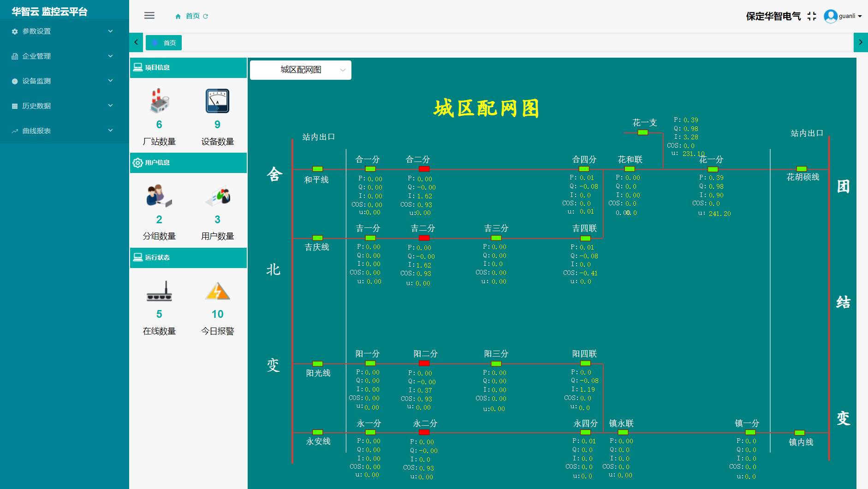Expand the 企业管理 menu

[65, 56]
